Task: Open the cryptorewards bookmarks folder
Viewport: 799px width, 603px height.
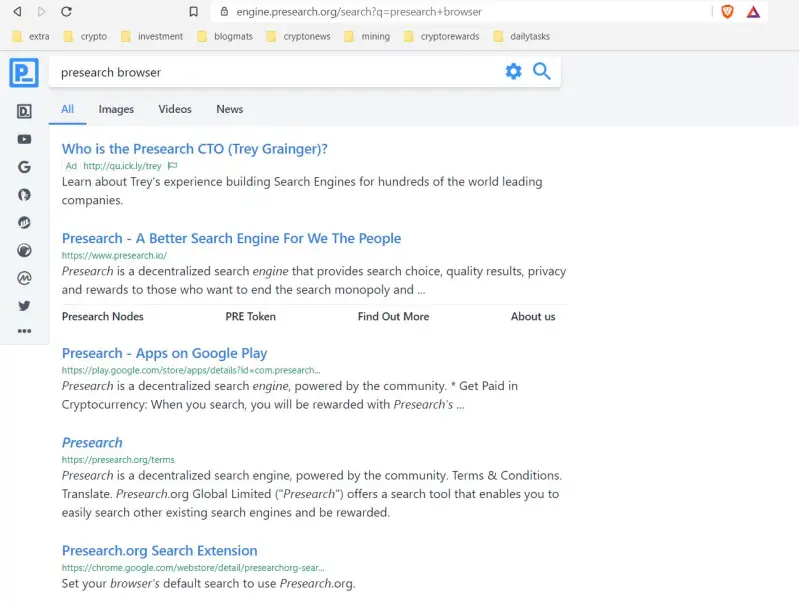Action: tap(441, 36)
